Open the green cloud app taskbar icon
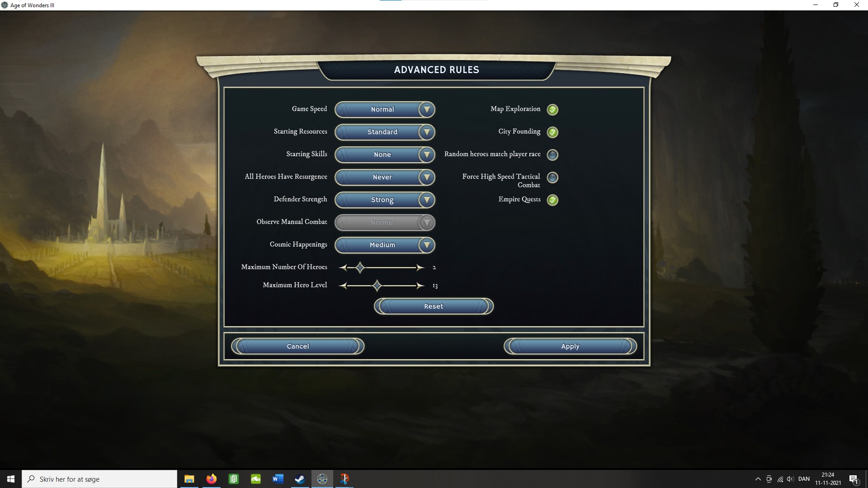The width and height of the screenshot is (868, 488). [x=256, y=479]
